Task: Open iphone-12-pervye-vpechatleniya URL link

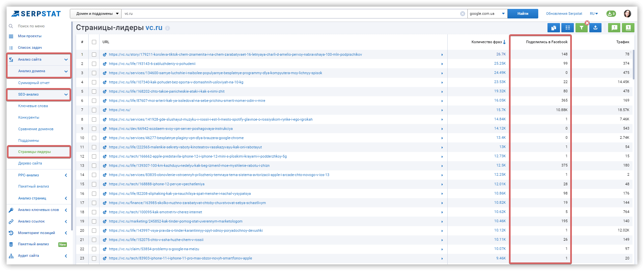Action: tap(157, 184)
